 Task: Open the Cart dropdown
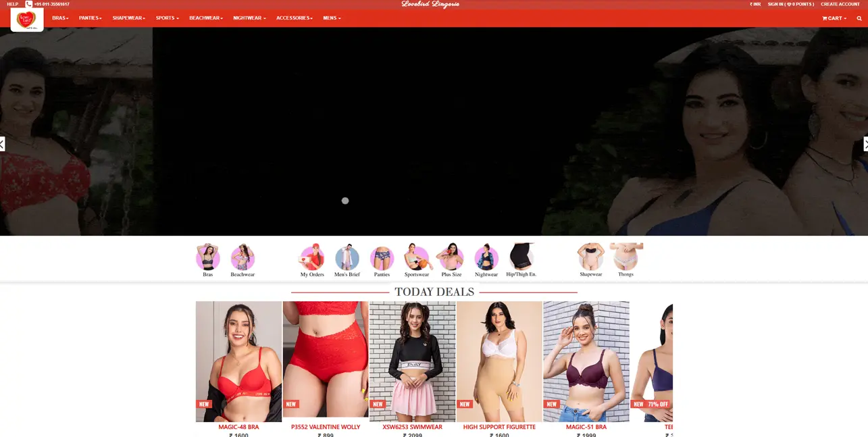coord(834,18)
